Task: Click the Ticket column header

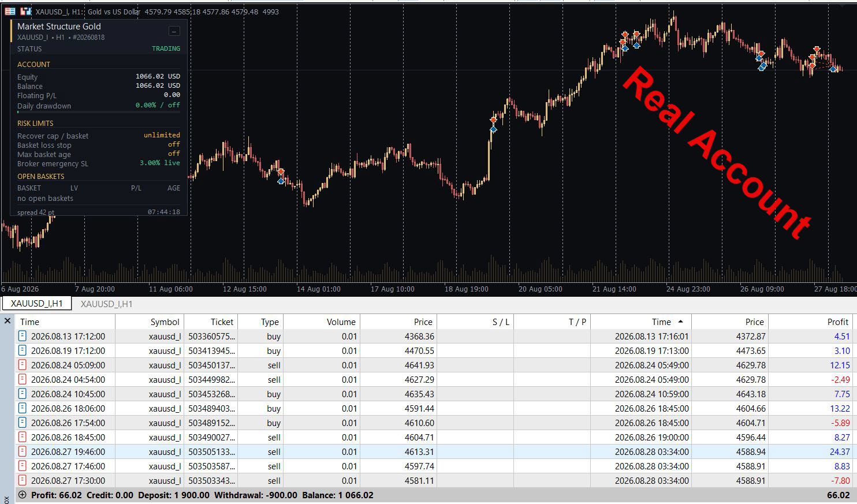Action: [x=222, y=322]
